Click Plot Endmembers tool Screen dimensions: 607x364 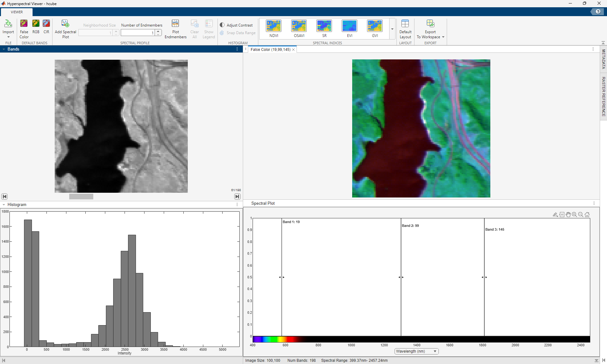click(175, 28)
